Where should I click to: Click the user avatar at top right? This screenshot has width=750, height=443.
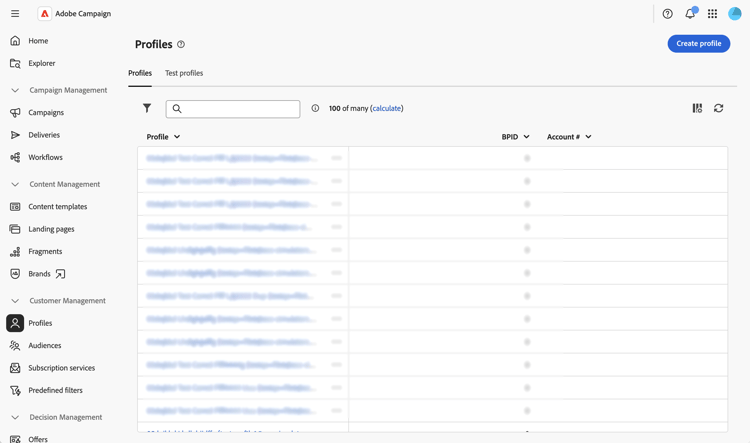(x=734, y=14)
